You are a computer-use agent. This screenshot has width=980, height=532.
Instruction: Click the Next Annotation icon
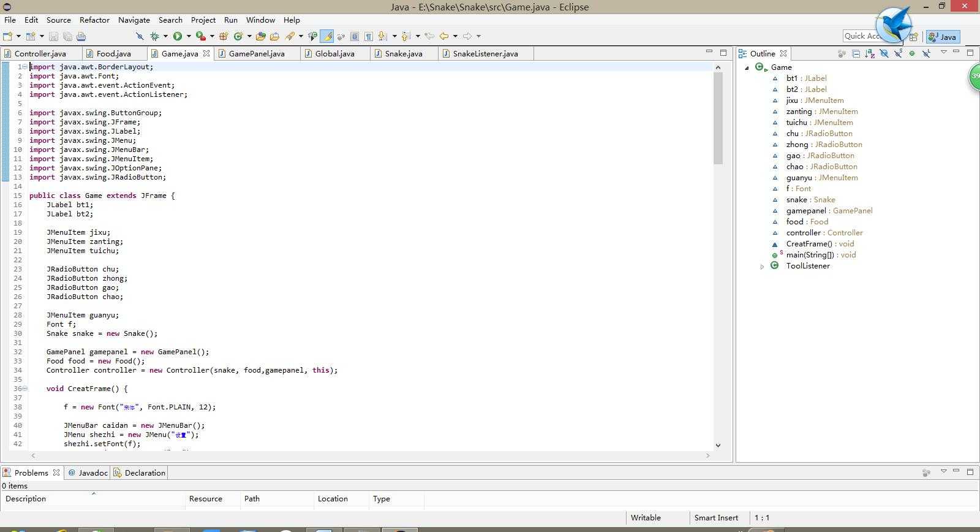click(382, 36)
